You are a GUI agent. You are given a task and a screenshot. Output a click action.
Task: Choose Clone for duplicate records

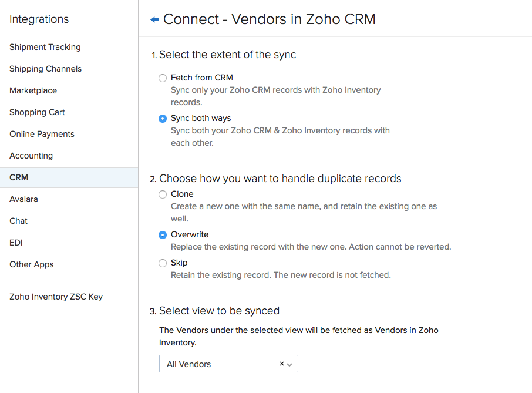coord(163,194)
